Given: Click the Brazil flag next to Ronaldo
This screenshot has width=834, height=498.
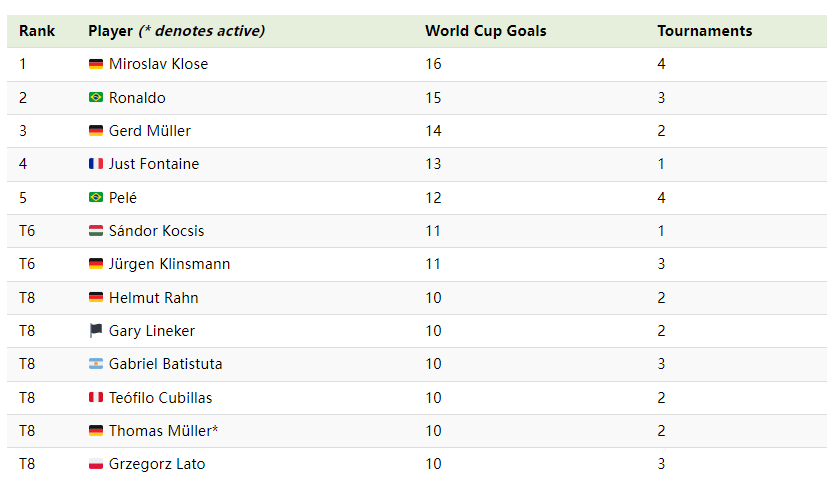Looking at the screenshot, I should point(96,97).
